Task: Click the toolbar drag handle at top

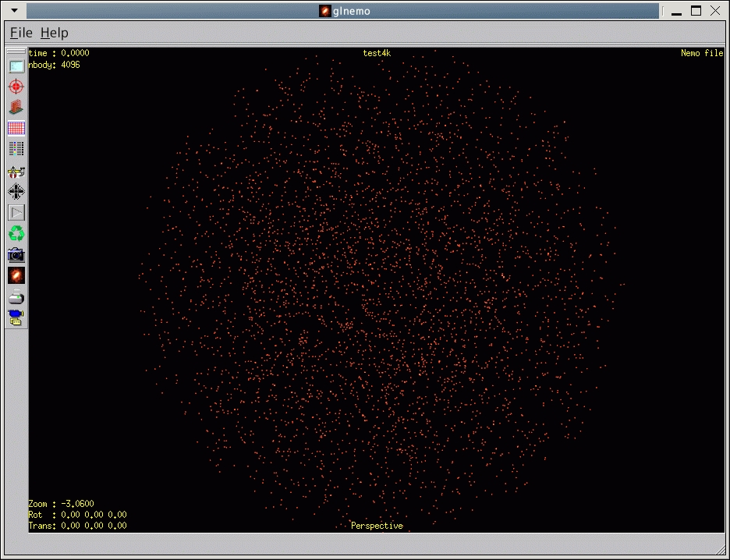Action: [16, 51]
